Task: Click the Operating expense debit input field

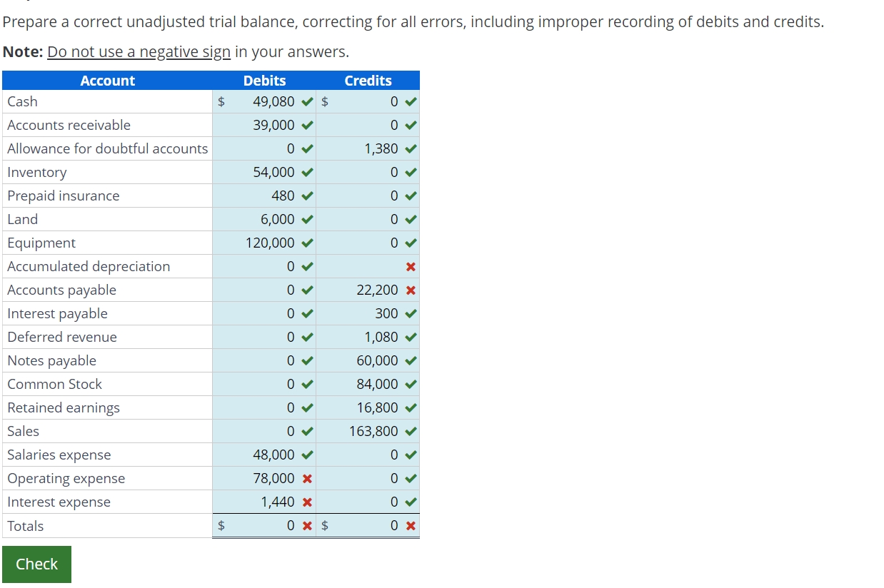Action: (x=264, y=478)
